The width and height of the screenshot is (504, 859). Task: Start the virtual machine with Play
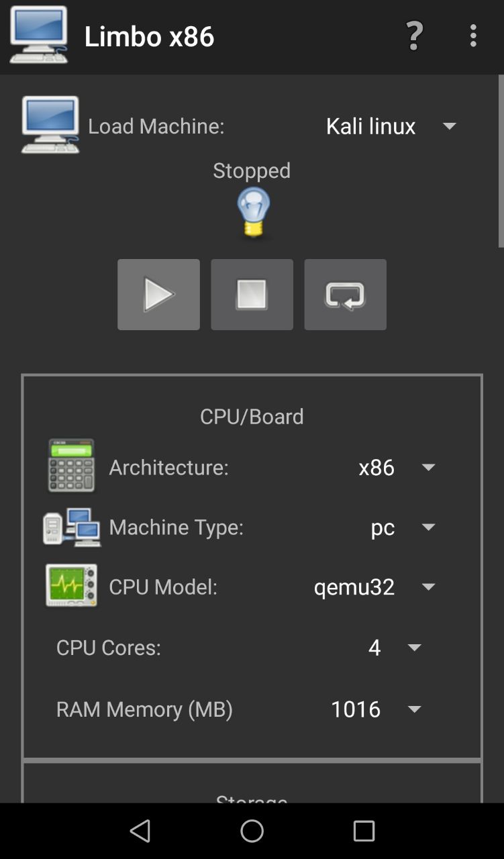(158, 295)
